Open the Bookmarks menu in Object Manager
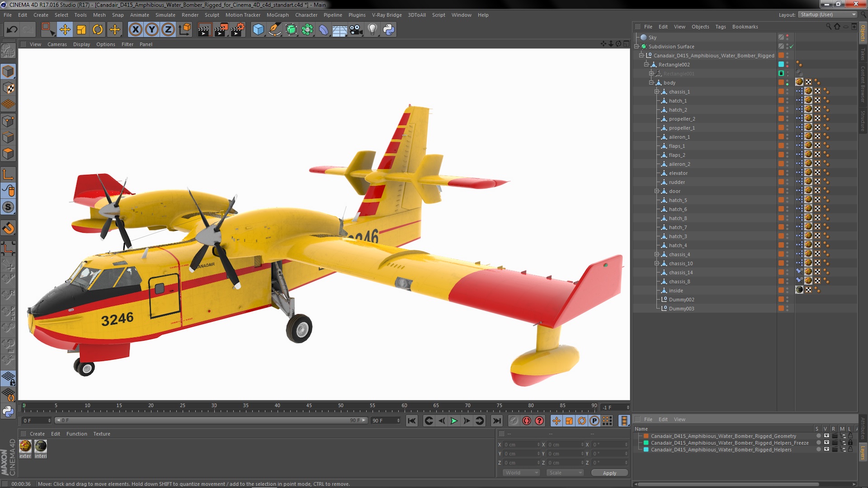The width and height of the screenshot is (868, 488). pyautogui.click(x=745, y=27)
